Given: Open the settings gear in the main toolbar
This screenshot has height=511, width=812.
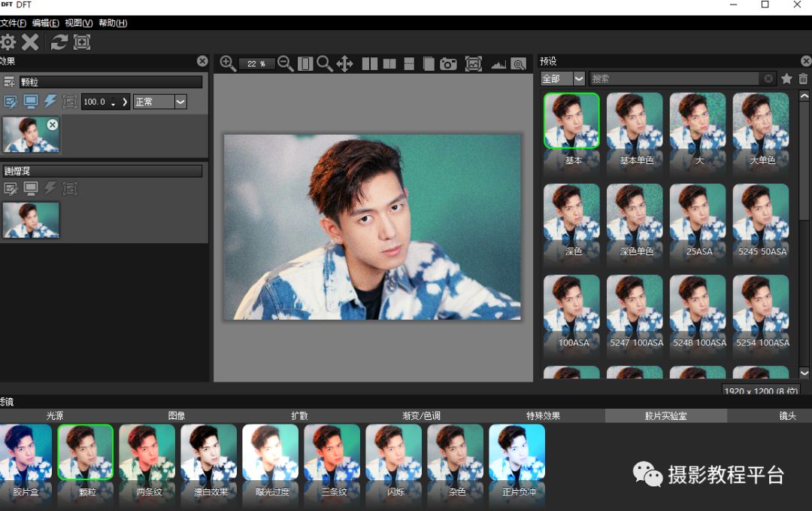Looking at the screenshot, I should point(8,42).
